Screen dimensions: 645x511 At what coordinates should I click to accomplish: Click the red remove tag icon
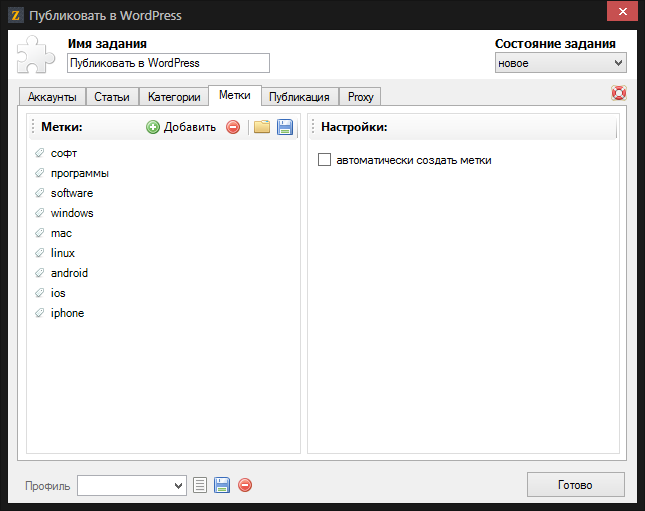tap(233, 127)
